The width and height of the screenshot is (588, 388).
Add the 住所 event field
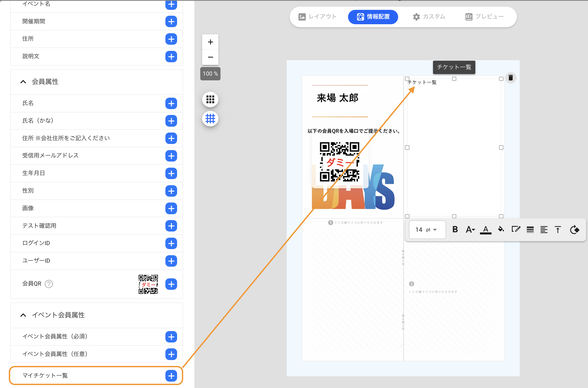coord(171,39)
